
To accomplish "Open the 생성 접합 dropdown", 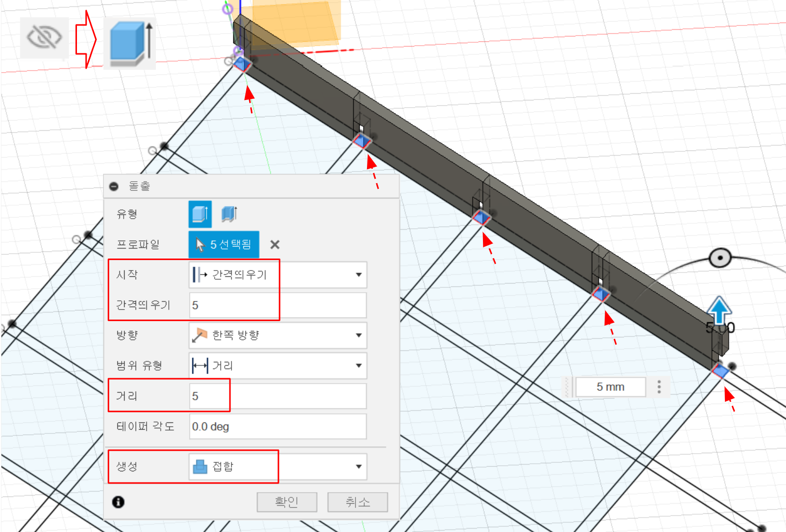I will point(278,467).
